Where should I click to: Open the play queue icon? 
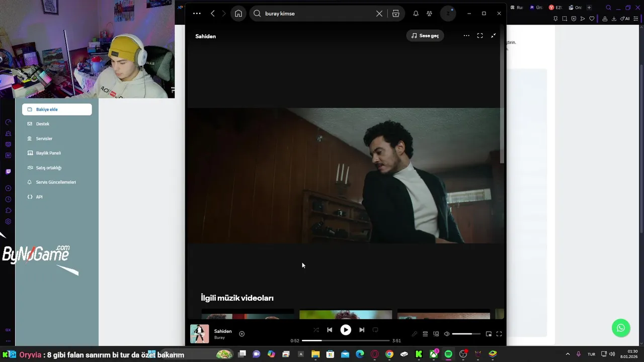[425, 334]
